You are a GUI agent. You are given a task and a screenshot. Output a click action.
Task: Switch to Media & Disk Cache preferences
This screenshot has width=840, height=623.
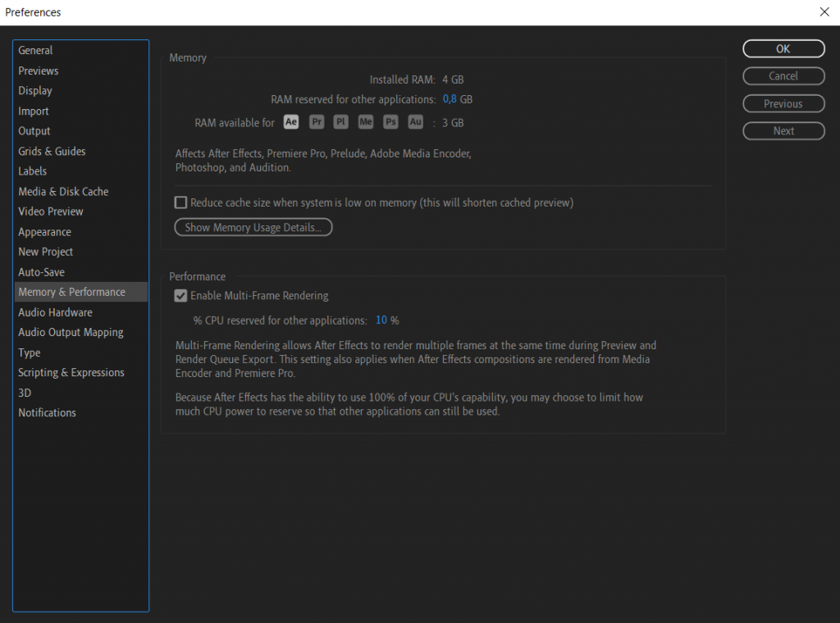coord(63,192)
